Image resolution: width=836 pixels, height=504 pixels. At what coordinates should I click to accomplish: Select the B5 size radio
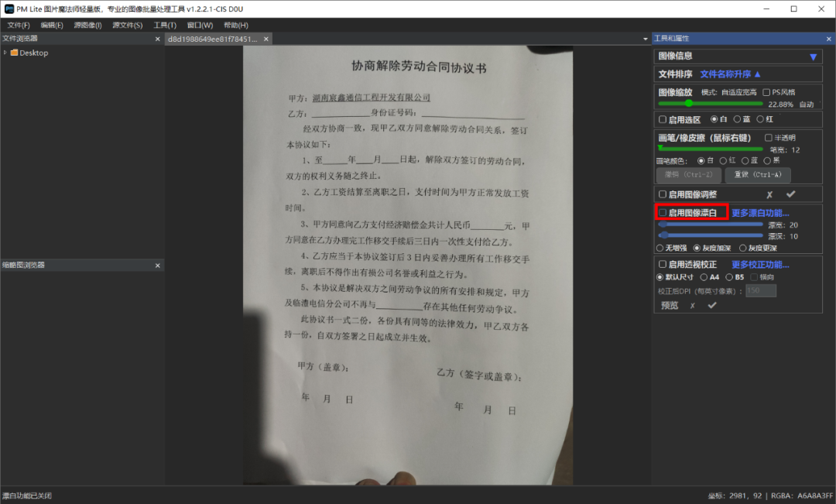click(729, 277)
